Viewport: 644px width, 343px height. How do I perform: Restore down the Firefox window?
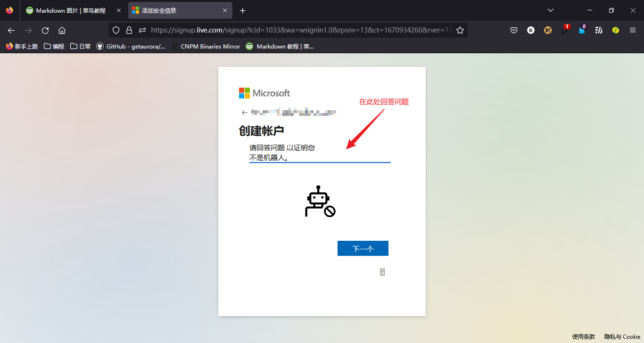[611, 10]
